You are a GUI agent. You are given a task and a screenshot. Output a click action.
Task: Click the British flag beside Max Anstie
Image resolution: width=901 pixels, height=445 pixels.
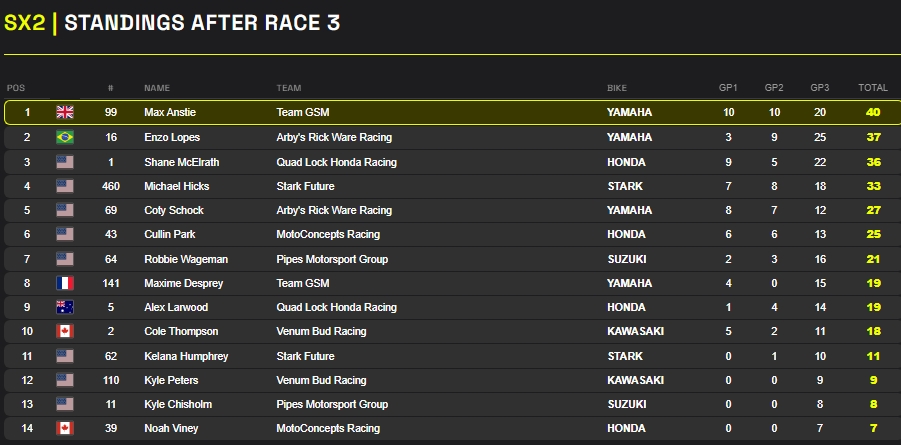pyautogui.click(x=65, y=113)
